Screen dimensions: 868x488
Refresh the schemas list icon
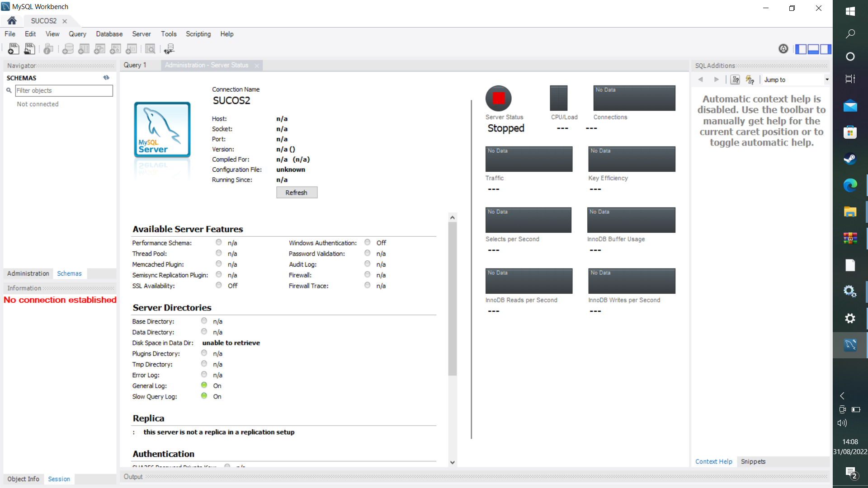point(106,78)
